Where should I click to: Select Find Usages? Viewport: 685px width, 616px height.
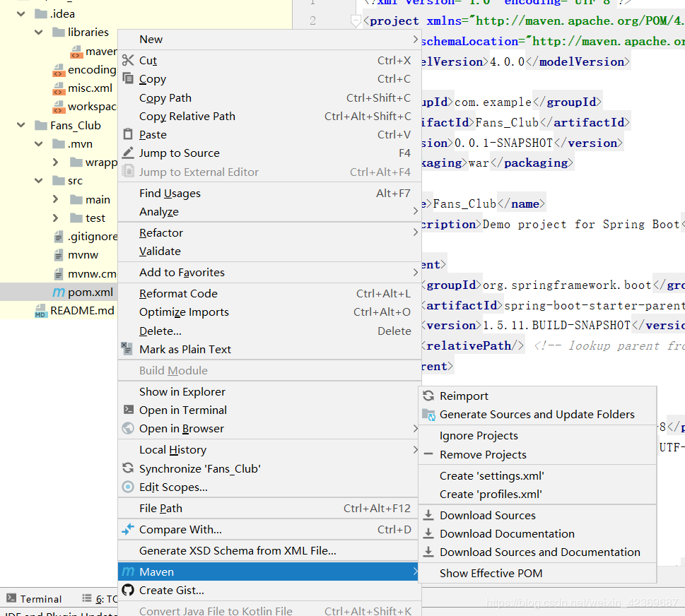[x=269, y=193]
